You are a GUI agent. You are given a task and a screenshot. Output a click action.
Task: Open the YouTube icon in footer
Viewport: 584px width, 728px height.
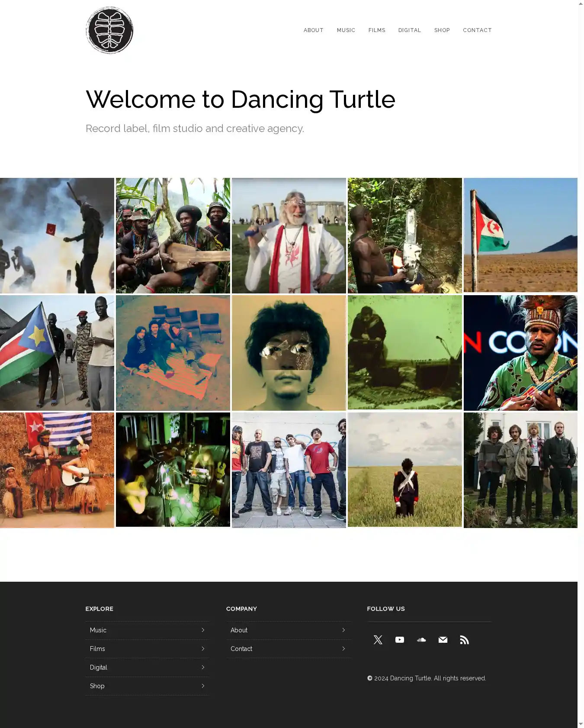tap(400, 640)
